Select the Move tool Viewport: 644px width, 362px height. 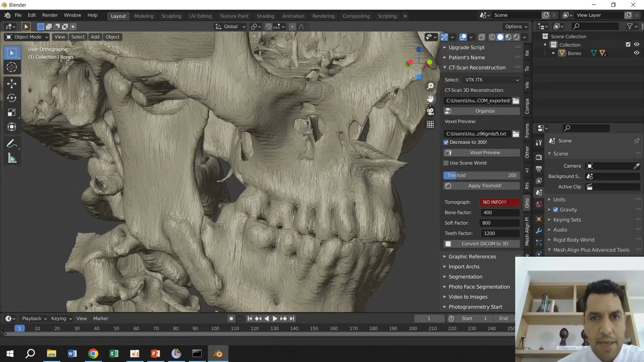click(12, 84)
